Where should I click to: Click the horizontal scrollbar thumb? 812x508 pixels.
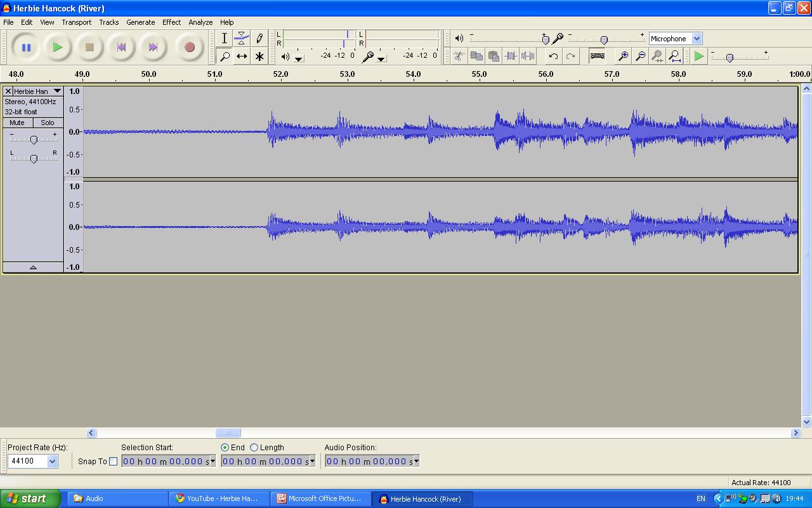click(x=228, y=433)
